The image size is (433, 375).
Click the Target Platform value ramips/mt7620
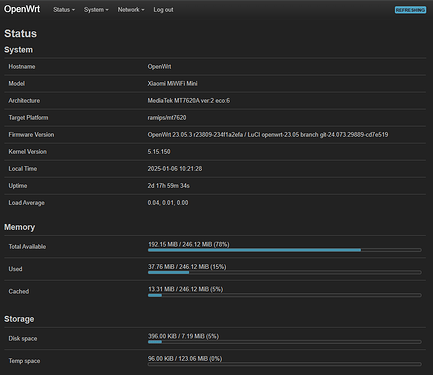[x=167, y=118]
